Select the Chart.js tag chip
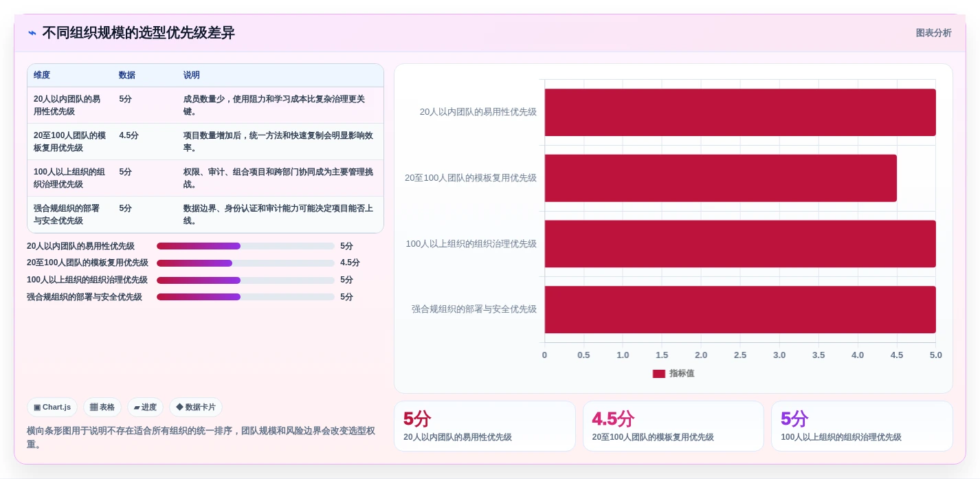Viewport: 980px width, 479px height. (x=52, y=407)
